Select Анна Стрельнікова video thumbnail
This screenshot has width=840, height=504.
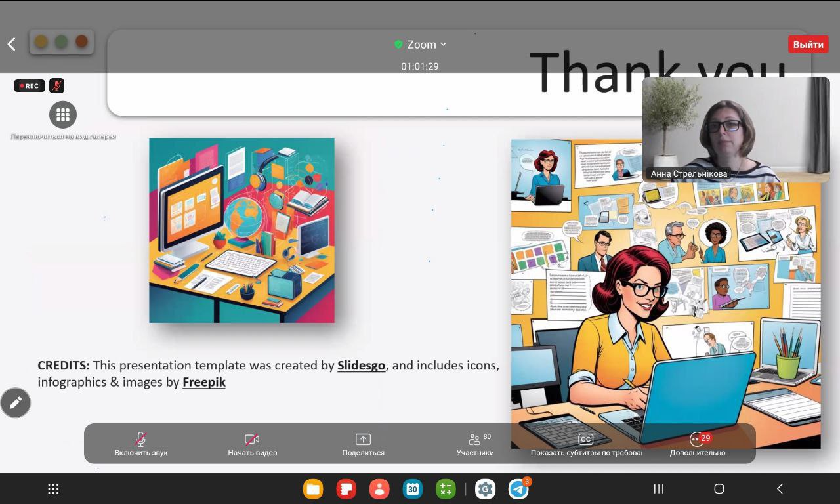pyautogui.click(x=735, y=129)
